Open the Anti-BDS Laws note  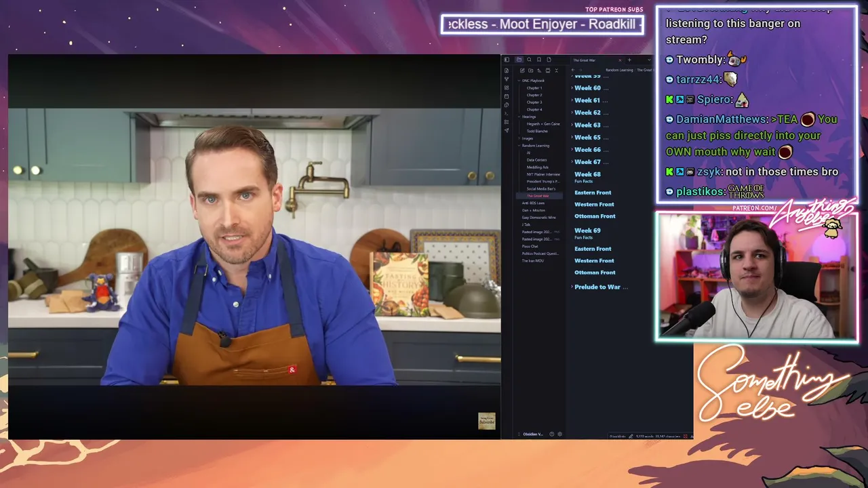[x=533, y=203]
